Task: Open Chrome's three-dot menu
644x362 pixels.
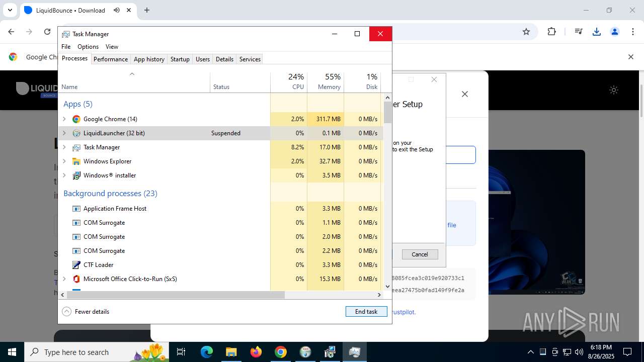Action: pos(632,32)
